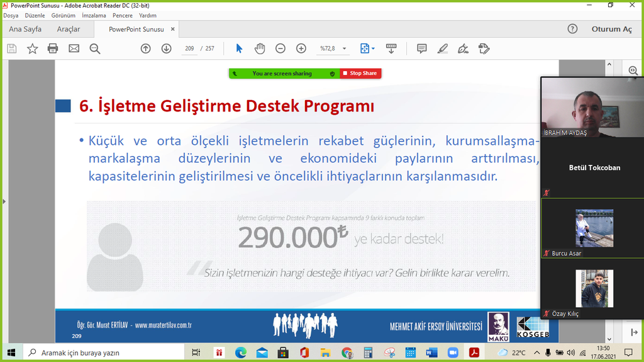Click the Oturum Aç button
The image size is (644, 362).
tap(611, 29)
